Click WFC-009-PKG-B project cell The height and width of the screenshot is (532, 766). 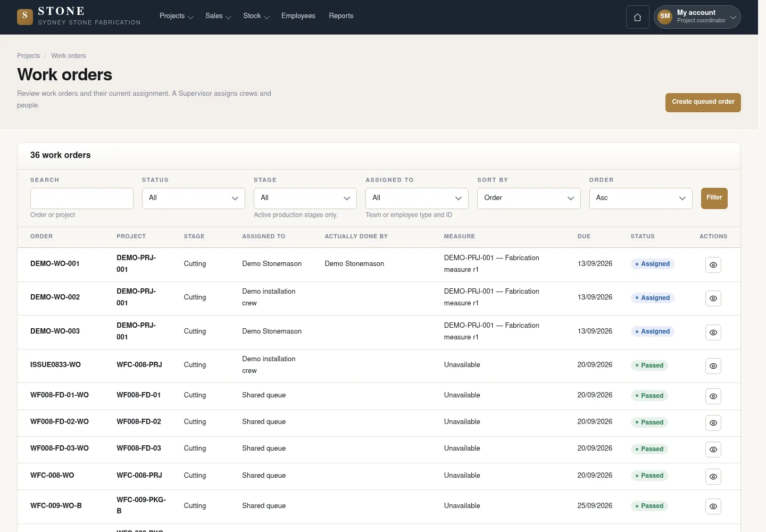point(141,505)
